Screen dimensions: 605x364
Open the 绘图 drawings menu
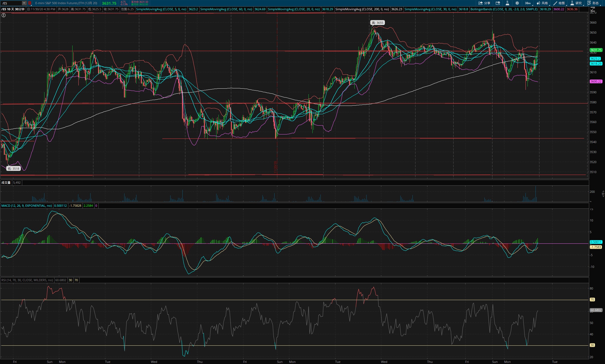pos(559,3)
